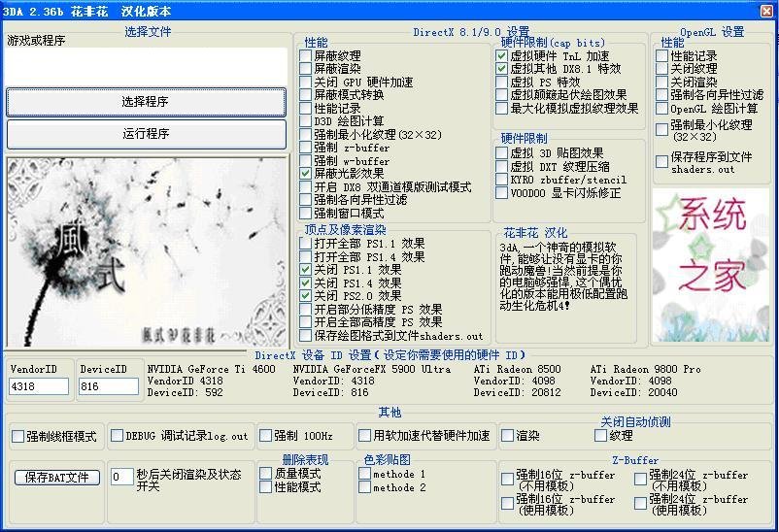Viewport: 779px width, 532px height.
Task: Enable 虚拟 3D 贴图效果
Action: (x=502, y=153)
